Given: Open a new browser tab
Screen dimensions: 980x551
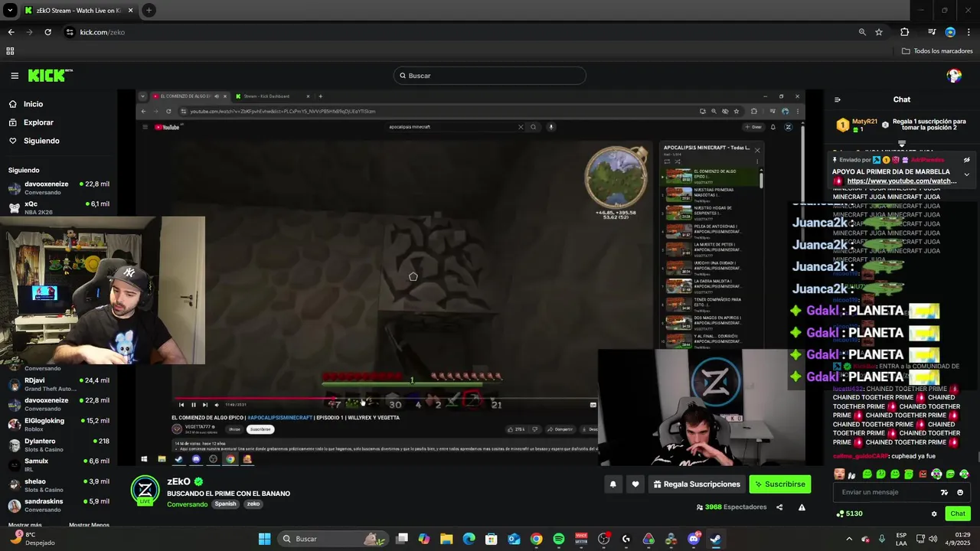Looking at the screenshot, I should (x=149, y=11).
